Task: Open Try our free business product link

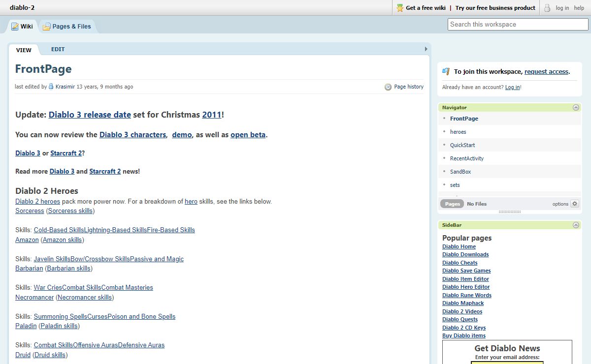Action: 495,8
